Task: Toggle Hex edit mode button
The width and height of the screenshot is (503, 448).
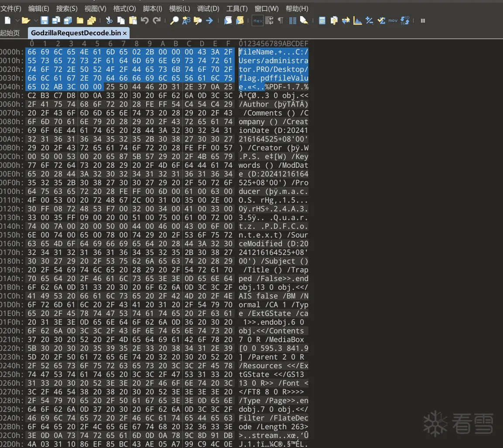Action: (x=257, y=20)
